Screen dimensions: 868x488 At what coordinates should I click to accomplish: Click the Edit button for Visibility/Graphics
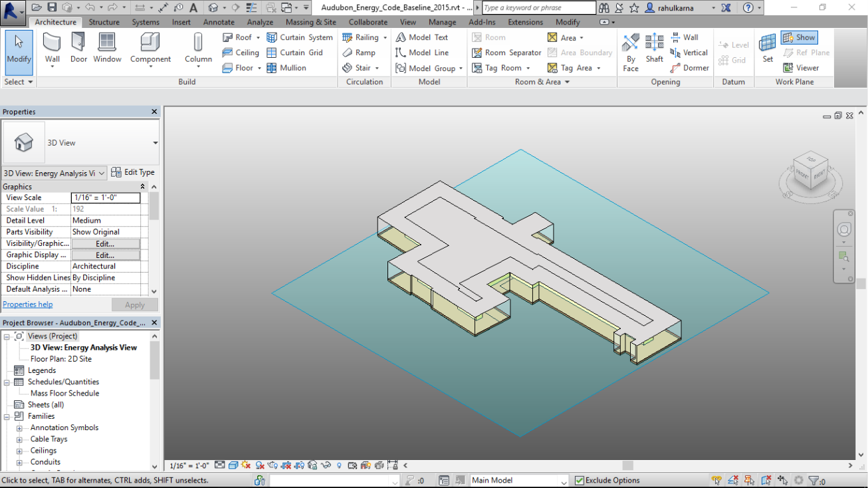point(106,243)
